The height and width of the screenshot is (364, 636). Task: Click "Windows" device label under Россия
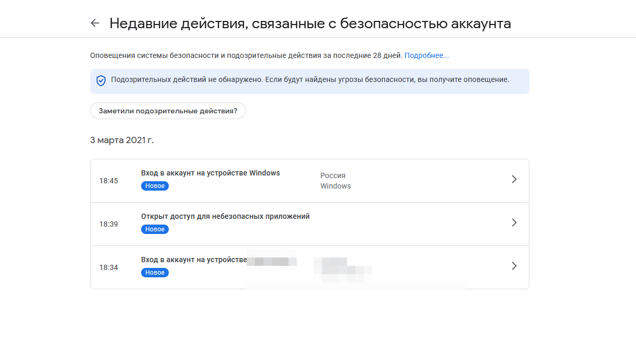coord(336,186)
